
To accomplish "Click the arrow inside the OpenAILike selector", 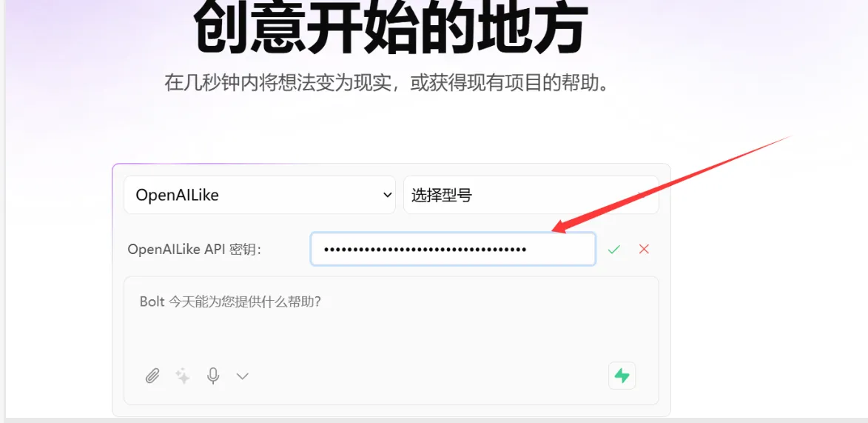I will click(x=388, y=195).
